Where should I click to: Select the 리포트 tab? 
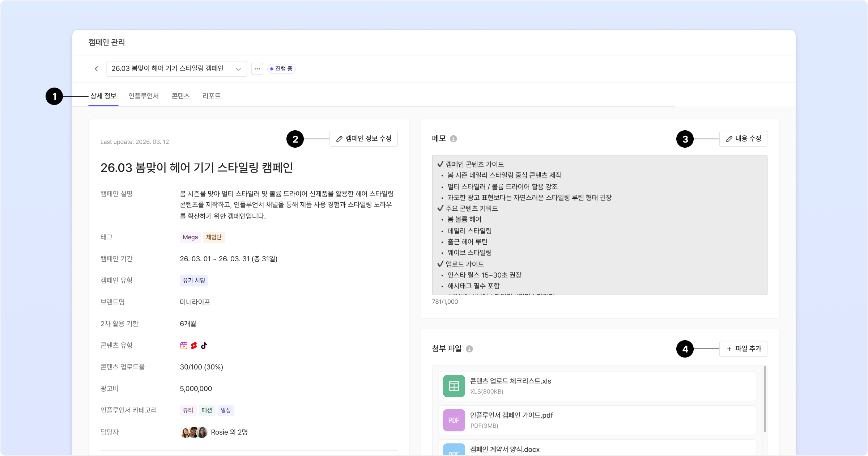click(212, 96)
